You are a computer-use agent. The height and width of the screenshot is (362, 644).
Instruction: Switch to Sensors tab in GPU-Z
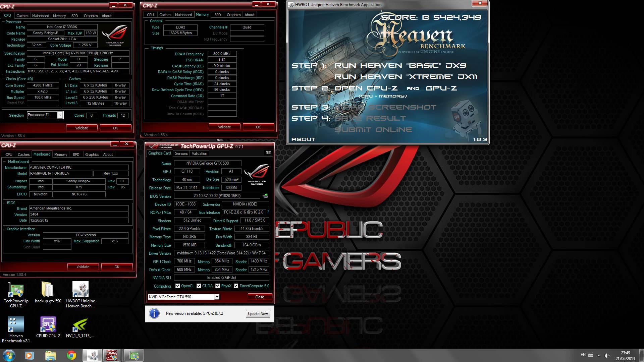click(x=181, y=154)
